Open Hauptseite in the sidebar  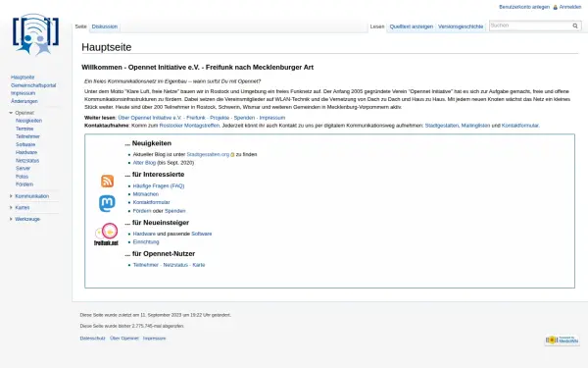click(x=23, y=78)
